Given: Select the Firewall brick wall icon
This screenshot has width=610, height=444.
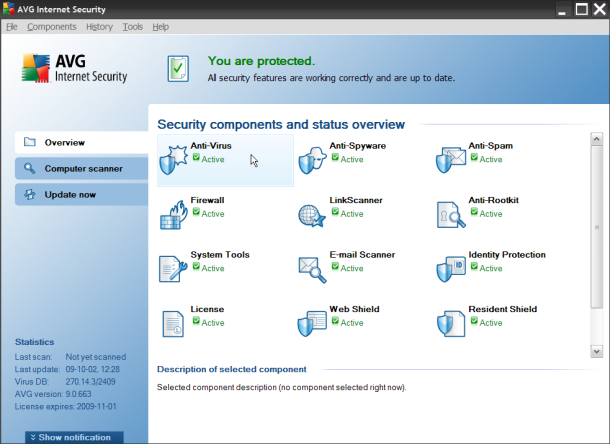Looking at the screenshot, I should [x=174, y=215].
